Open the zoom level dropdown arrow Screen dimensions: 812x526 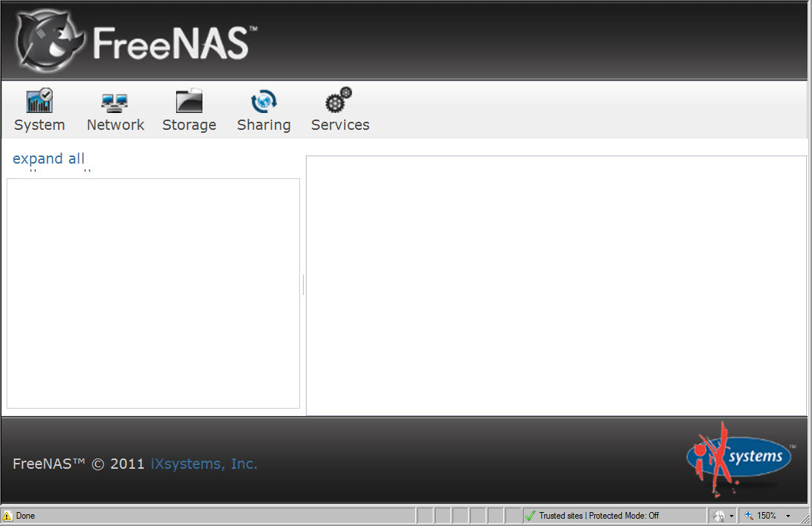tap(789, 516)
